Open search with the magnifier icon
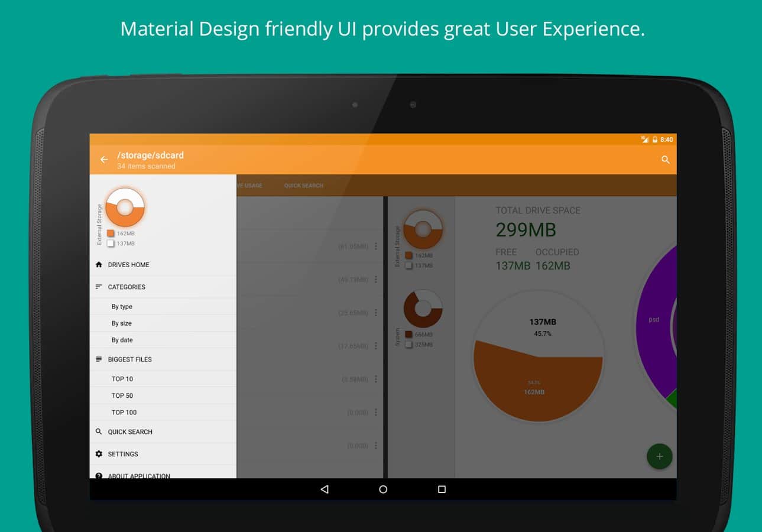The height and width of the screenshot is (532, 762). (666, 160)
